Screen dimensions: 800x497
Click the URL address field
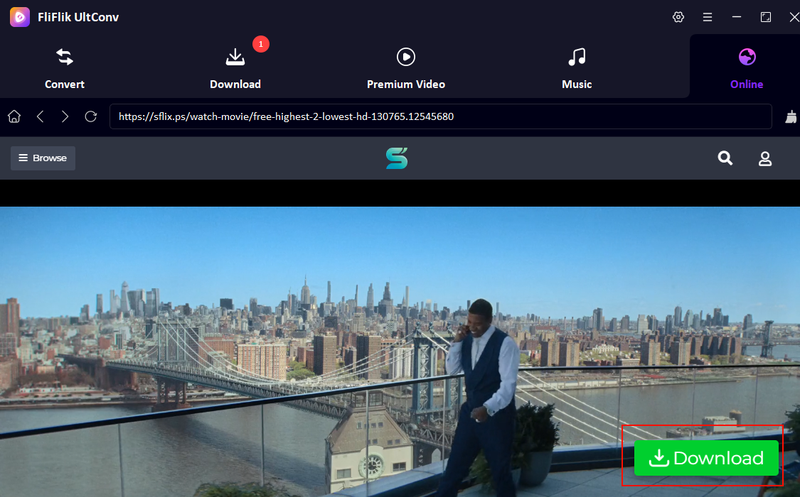pyautogui.click(x=440, y=116)
